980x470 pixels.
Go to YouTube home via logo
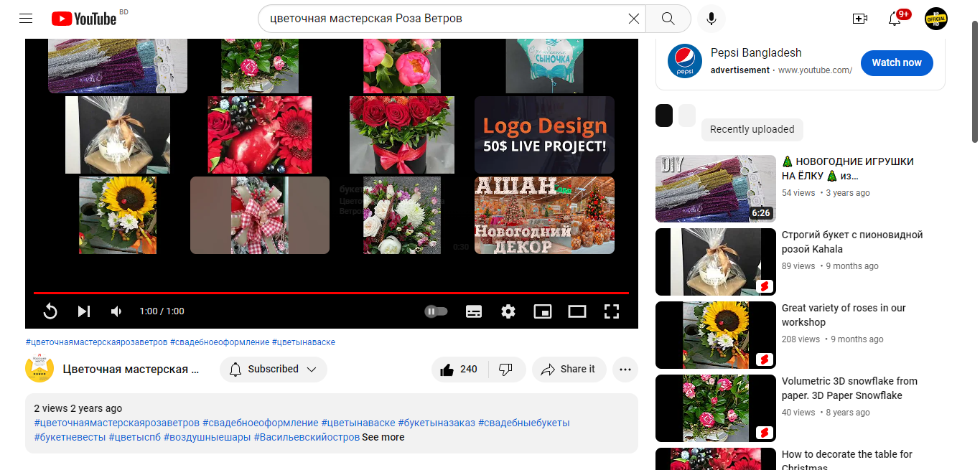(84, 19)
